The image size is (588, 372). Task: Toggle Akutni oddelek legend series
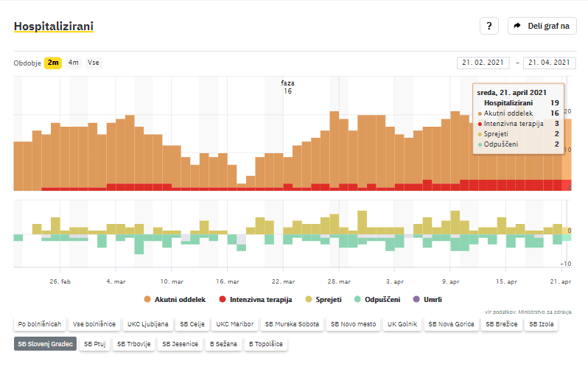175,300
